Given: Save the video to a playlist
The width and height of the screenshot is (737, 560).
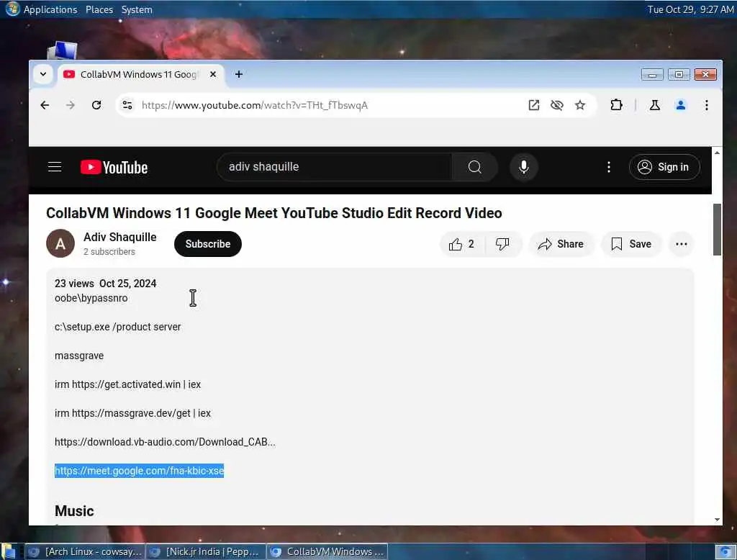Looking at the screenshot, I should pos(631,244).
